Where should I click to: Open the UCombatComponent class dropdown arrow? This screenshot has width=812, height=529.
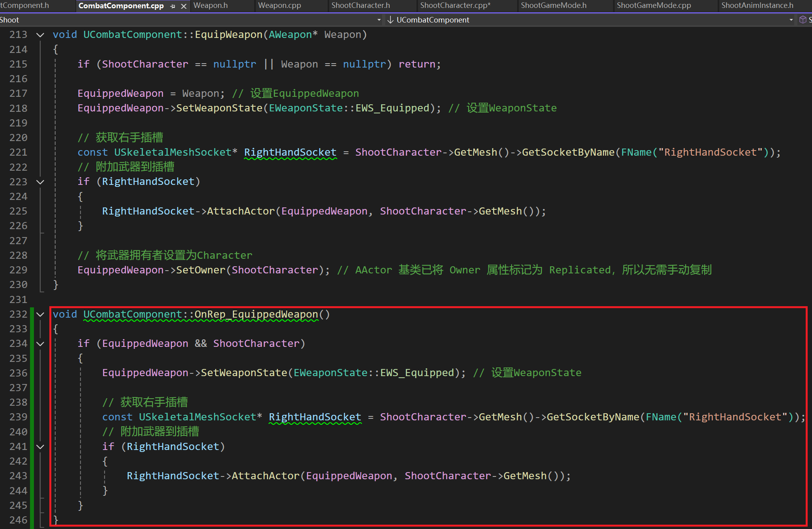point(791,20)
